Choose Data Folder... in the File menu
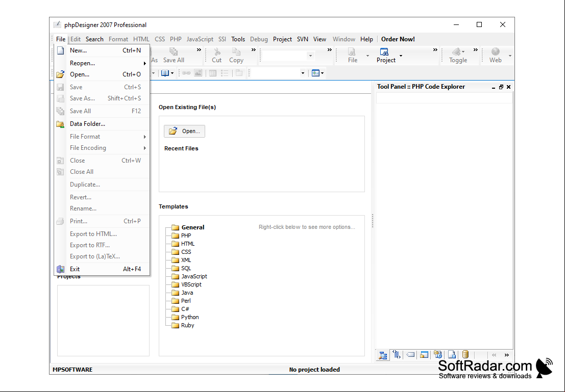The image size is (565, 392). [x=102, y=124]
